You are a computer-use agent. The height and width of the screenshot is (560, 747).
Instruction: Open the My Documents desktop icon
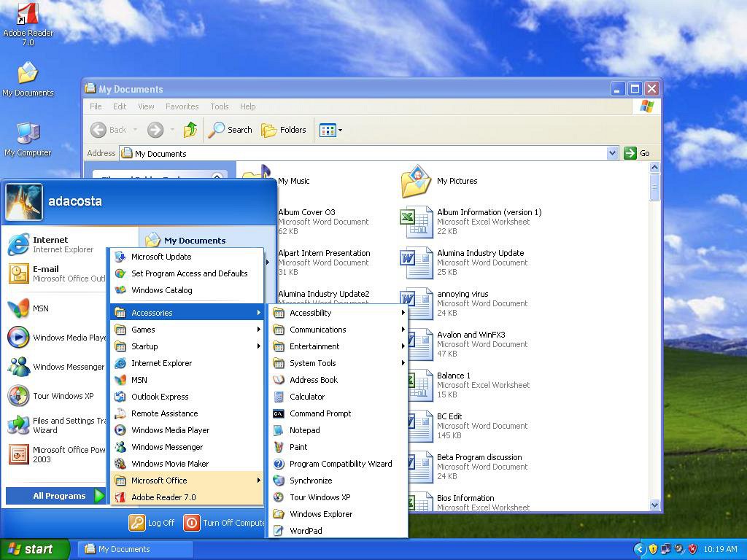28,79
